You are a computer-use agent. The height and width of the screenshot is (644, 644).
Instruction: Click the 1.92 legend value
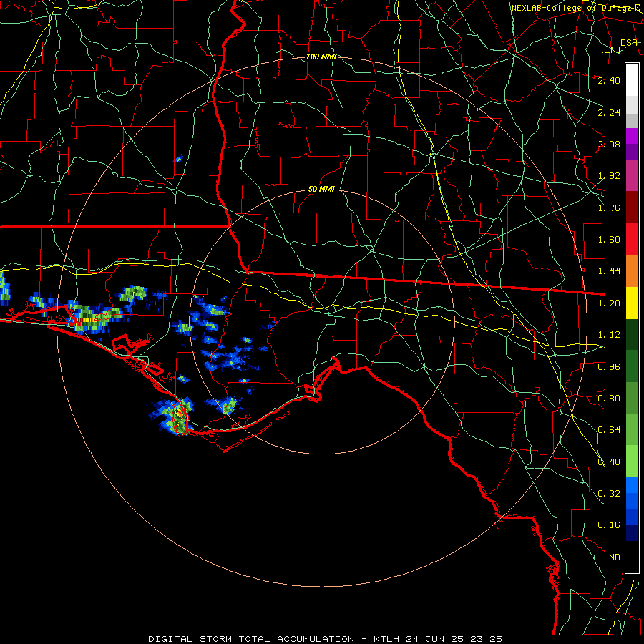tap(609, 176)
